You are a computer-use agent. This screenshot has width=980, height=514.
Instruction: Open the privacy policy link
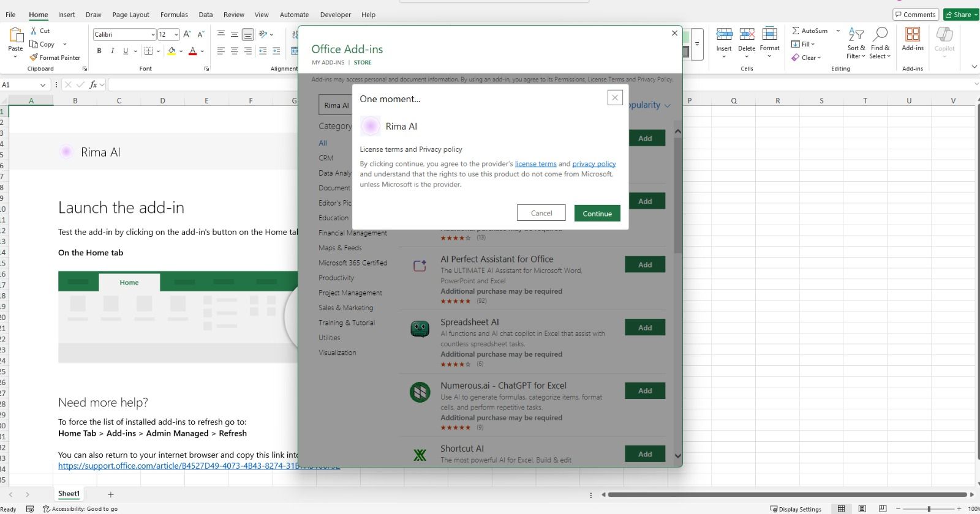point(594,164)
